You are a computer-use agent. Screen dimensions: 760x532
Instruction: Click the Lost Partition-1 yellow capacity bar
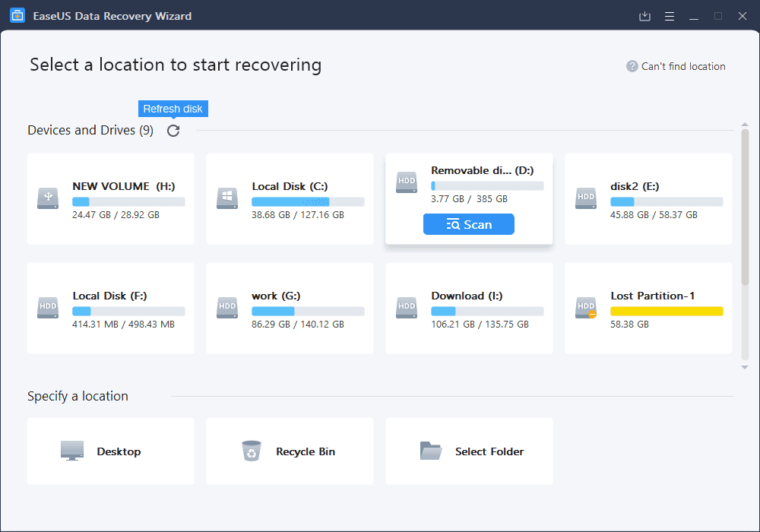coord(667,311)
